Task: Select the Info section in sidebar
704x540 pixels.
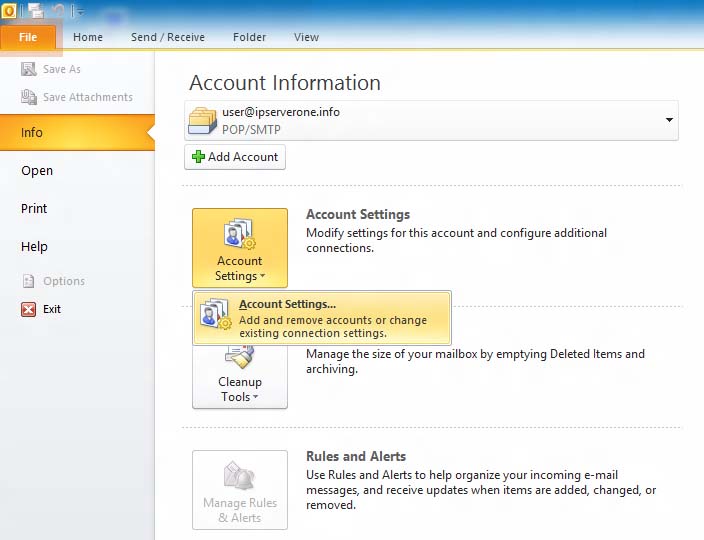Action: 77,132
